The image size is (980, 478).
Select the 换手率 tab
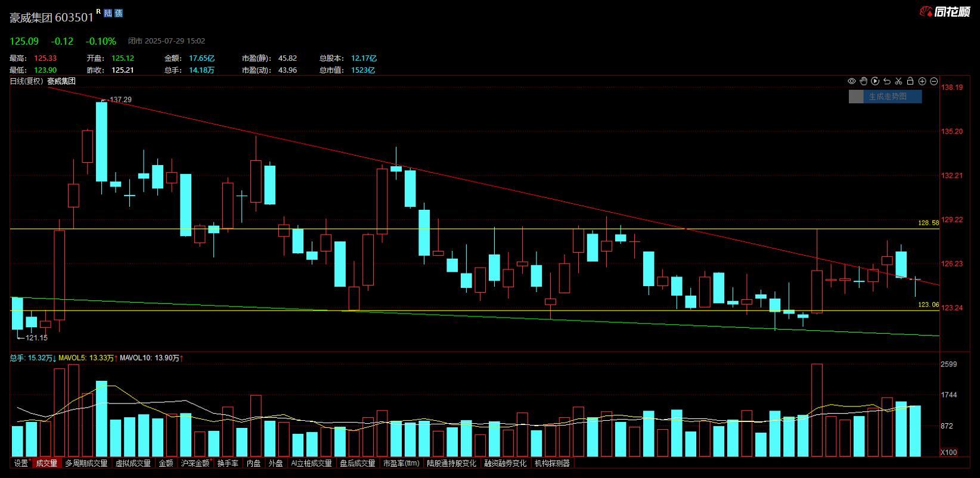coord(228,463)
